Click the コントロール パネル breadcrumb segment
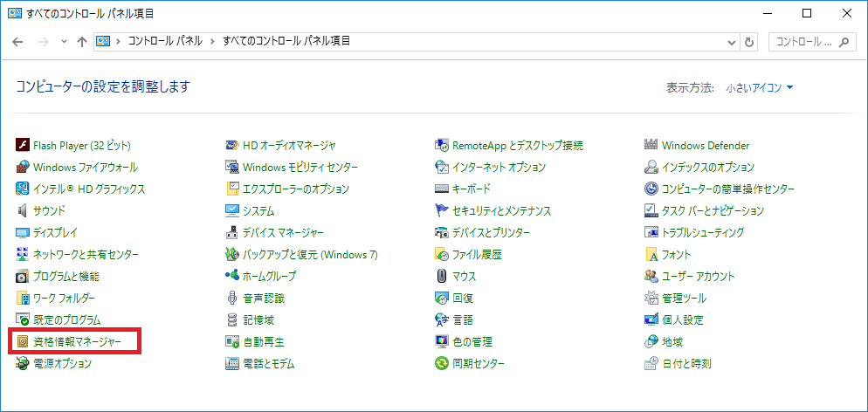This screenshot has width=868, height=412. (165, 42)
